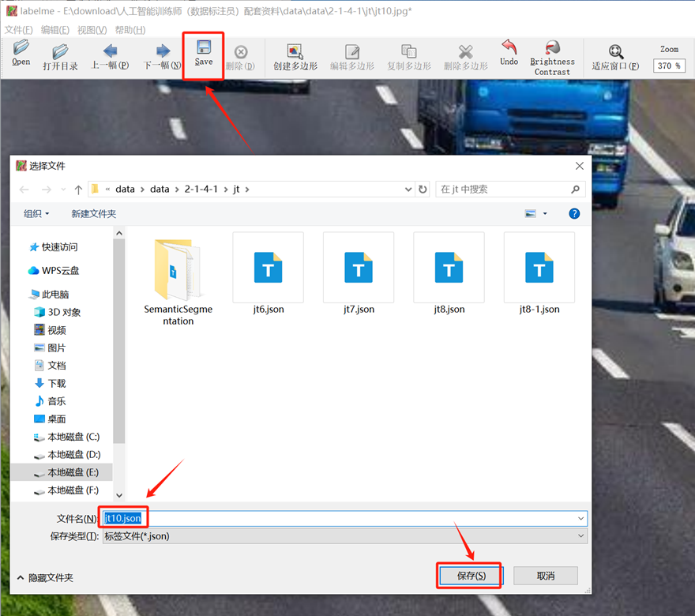Viewport: 695px width, 616px height.
Task: Click the 删除多边形 delete polygon icon
Action: point(465,51)
